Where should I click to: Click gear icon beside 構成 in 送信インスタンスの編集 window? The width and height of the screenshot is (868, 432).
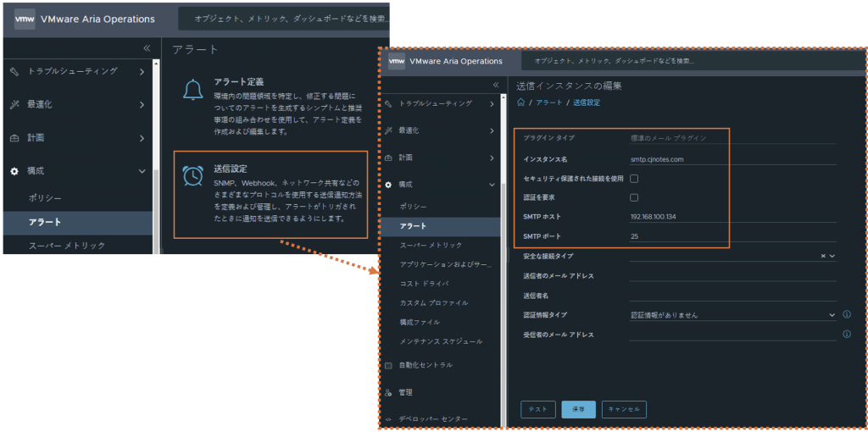coord(388,185)
